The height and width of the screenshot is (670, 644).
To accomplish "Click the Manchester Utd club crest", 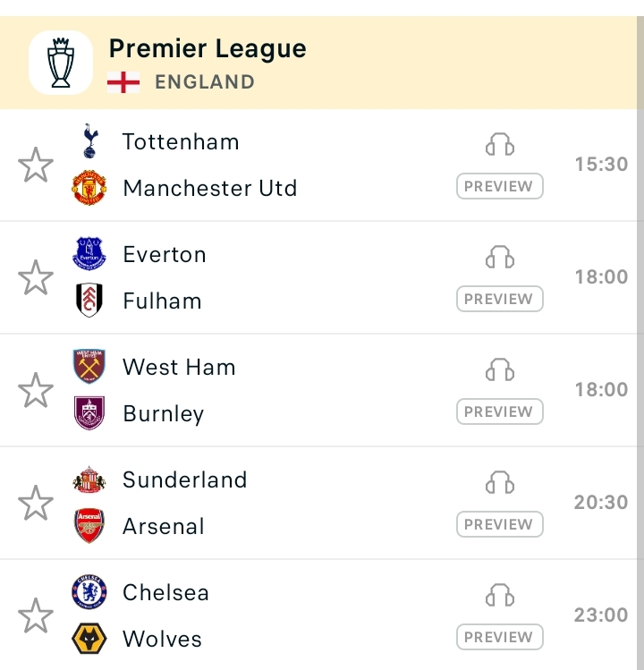I will click(x=89, y=188).
